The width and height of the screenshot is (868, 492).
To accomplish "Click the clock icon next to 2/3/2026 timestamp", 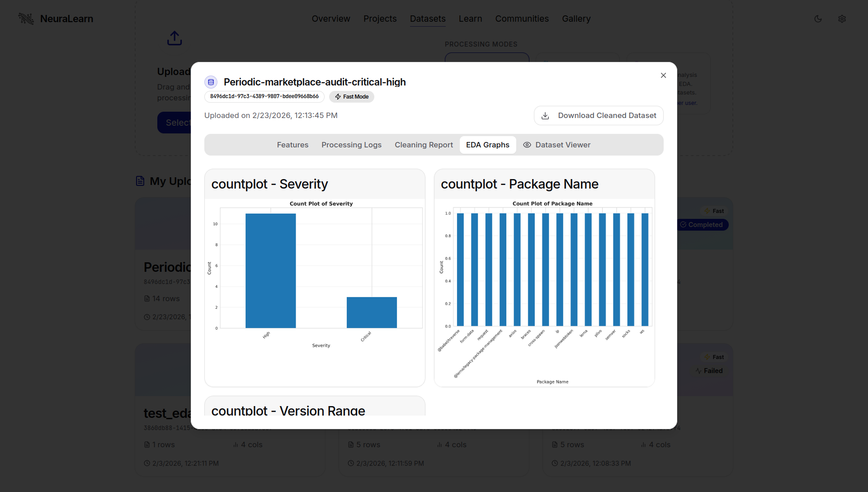I will click(147, 463).
